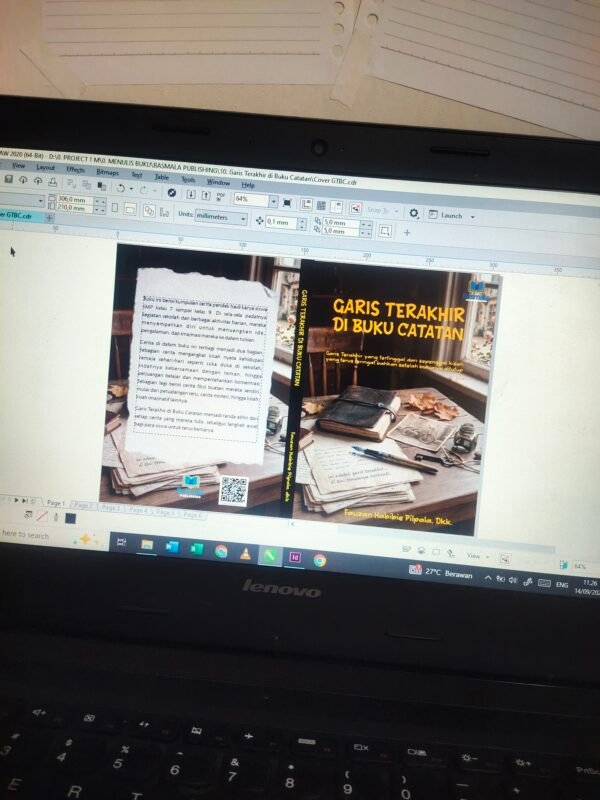Show hidden system tray icons chevron

[488, 578]
